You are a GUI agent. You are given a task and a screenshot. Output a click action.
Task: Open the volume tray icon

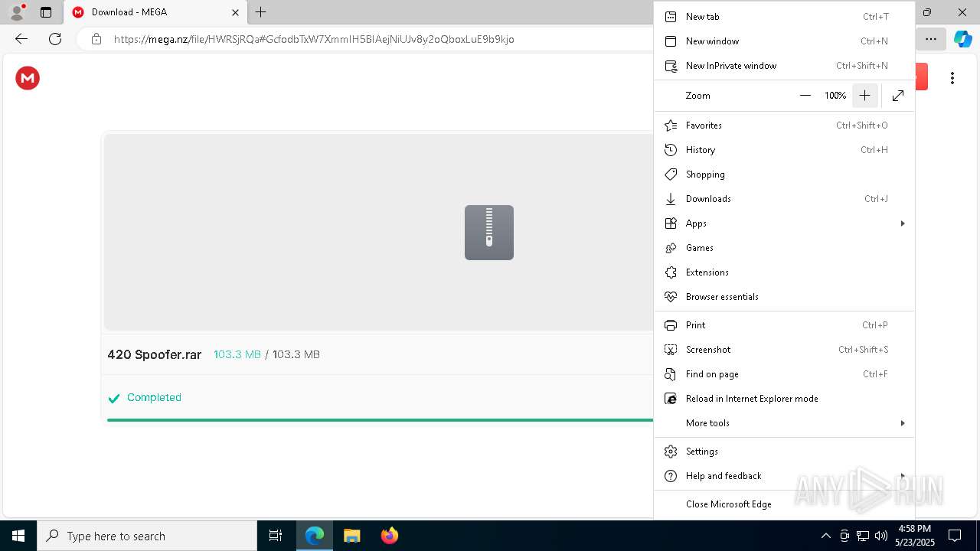(880, 536)
